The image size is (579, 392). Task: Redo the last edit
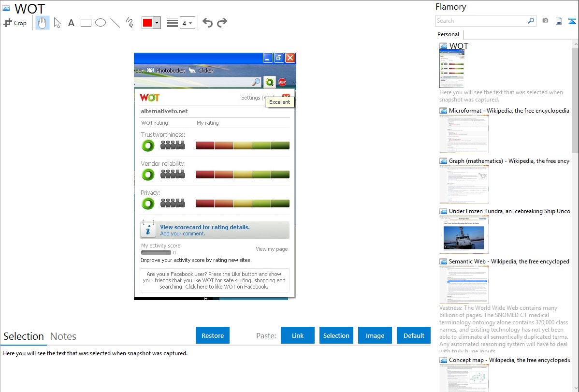point(222,23)
